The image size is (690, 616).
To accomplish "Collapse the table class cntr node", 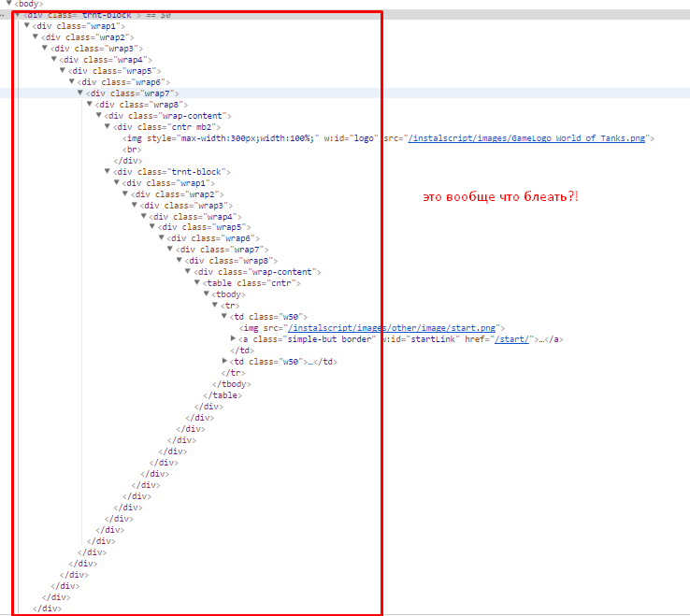I will [197, 282].
